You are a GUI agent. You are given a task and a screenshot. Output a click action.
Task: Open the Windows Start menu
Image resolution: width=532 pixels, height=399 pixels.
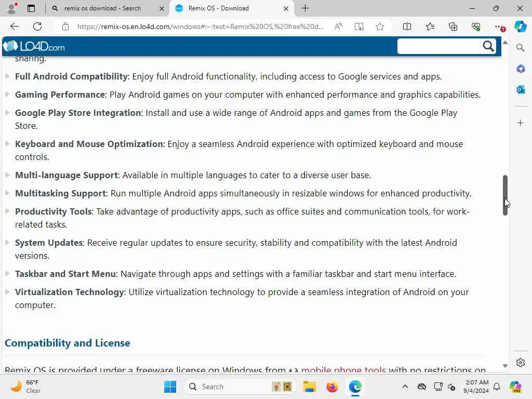pyautogui.click(x=170, y=387)
